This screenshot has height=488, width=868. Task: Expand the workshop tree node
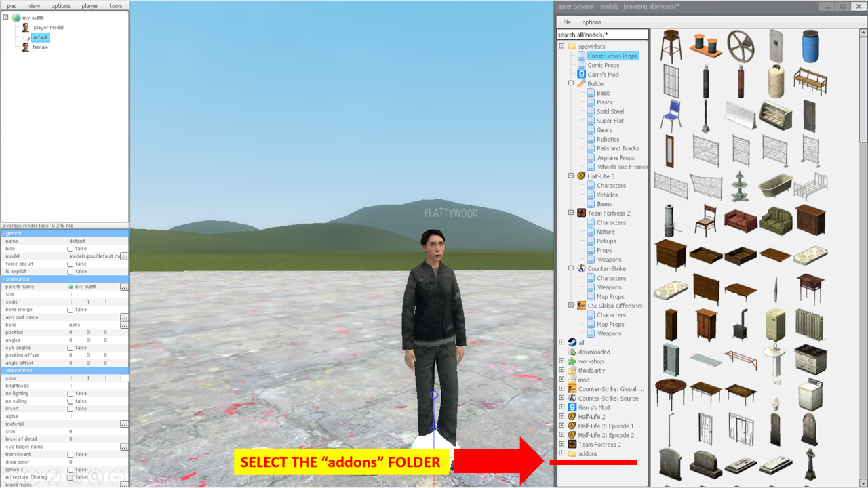[561, 361]
